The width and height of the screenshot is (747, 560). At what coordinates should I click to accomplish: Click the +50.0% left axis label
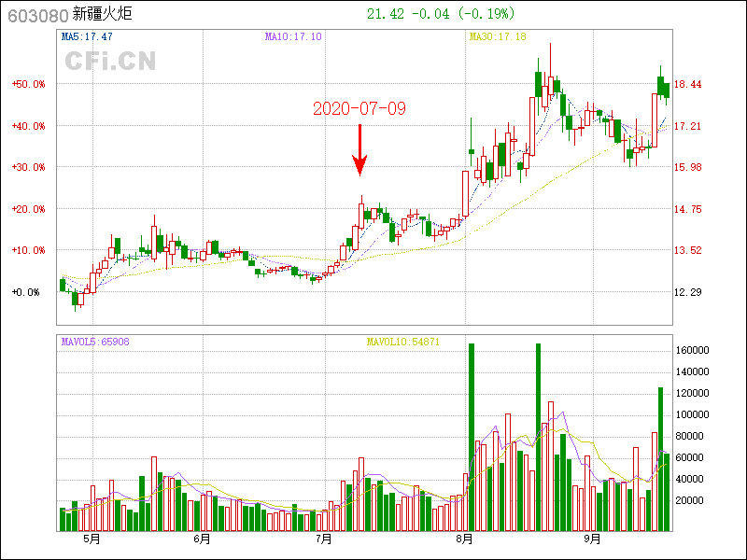[x=28, y=84]
